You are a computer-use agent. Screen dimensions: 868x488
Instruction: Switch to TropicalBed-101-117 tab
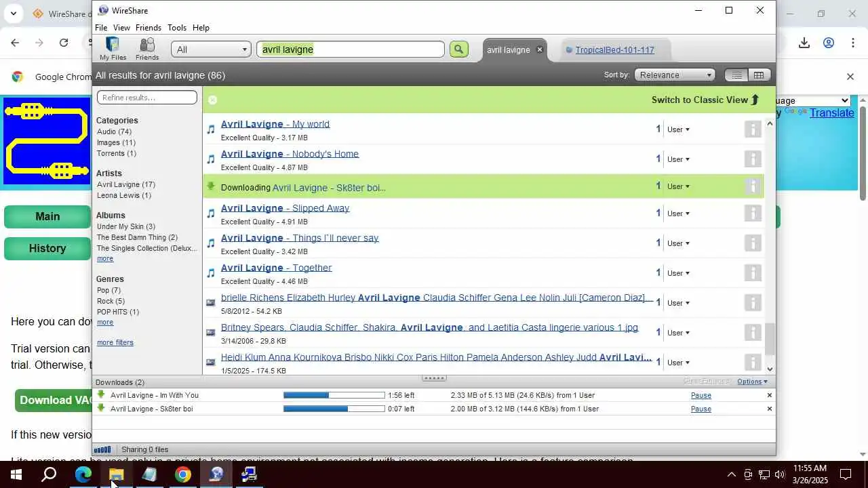pos(614,49)
